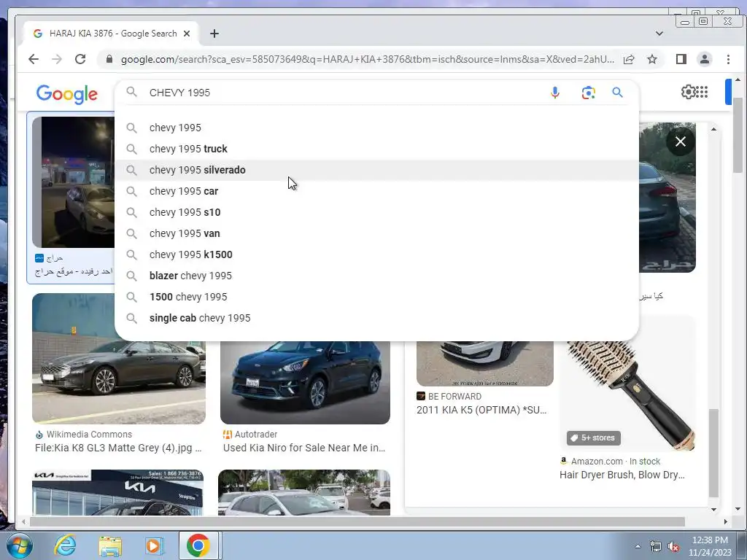The width and height of the screenshot is (747, 560).
Task: Open the hair dryer brush product image
Action: [628, 395]
